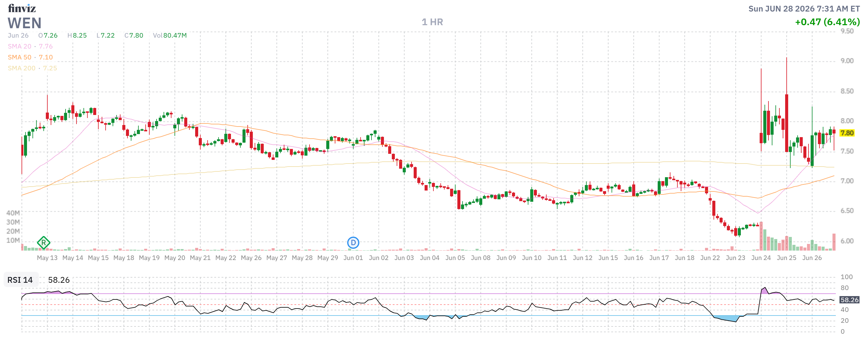
Task: Click the Jun 08 date axis label
Action: tap(481, 258)
